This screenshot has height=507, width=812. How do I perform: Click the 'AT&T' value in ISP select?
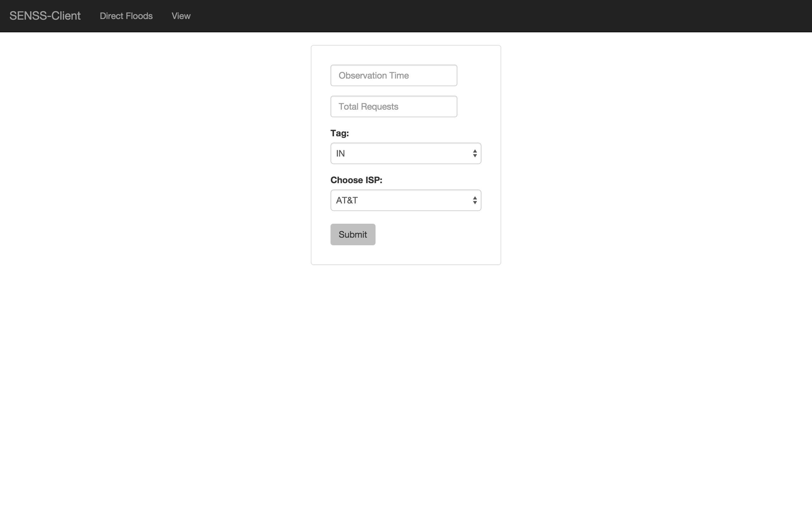pyautogui.click(x=347, y=201)
